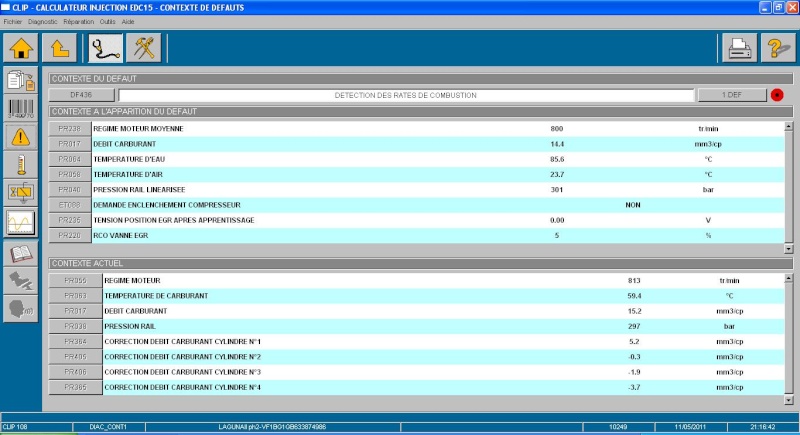Open the warning triangle faults icon
Screen dimensions: 800x435
[21, 137]
